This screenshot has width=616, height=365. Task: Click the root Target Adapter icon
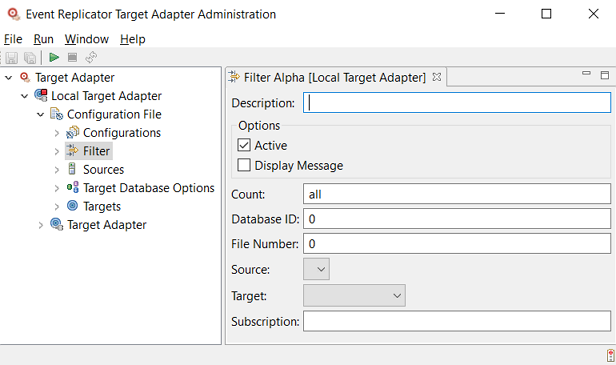tap(25, 77)
